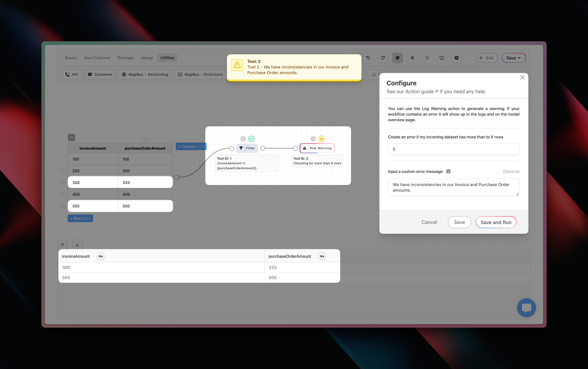Toggle the grid snapping icon
The height and width of the screenshot is (369, 588).
[412, 58]
